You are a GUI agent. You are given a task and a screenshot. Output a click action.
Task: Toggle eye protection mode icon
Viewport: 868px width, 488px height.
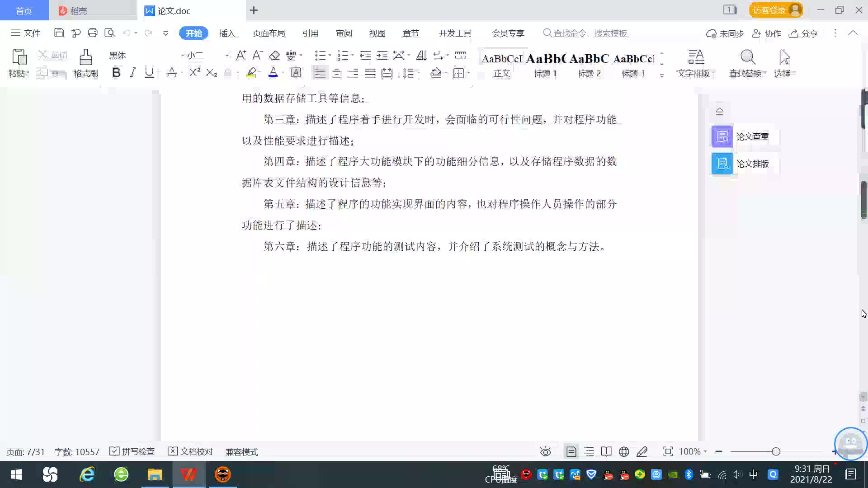point(546,451)
